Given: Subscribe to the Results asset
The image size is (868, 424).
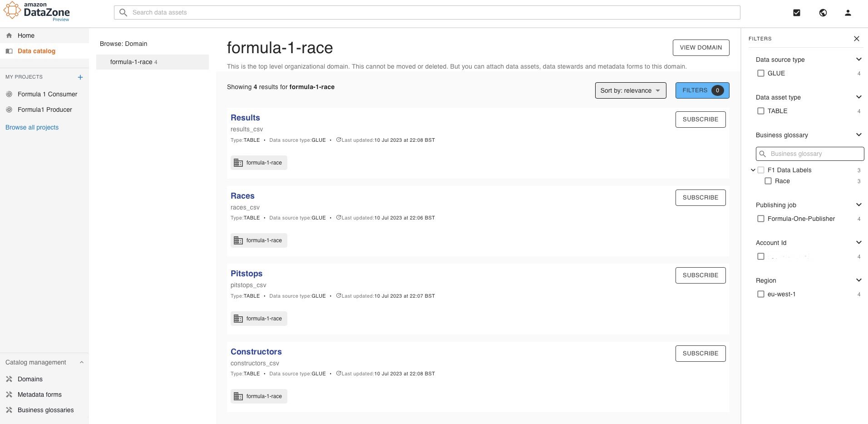Looking at the screenshot, I should pyautogui.click(x=700, y=120).
